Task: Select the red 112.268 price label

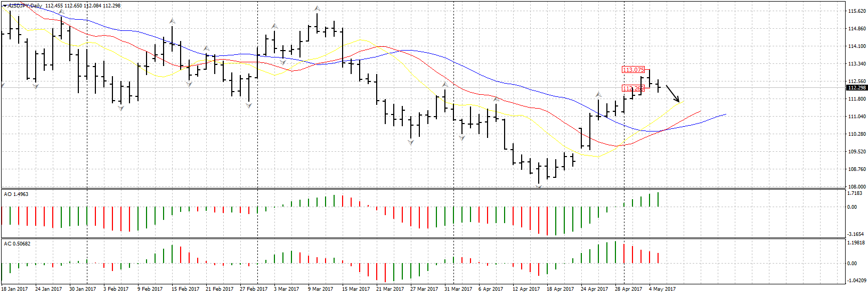Action: point(634,88)
